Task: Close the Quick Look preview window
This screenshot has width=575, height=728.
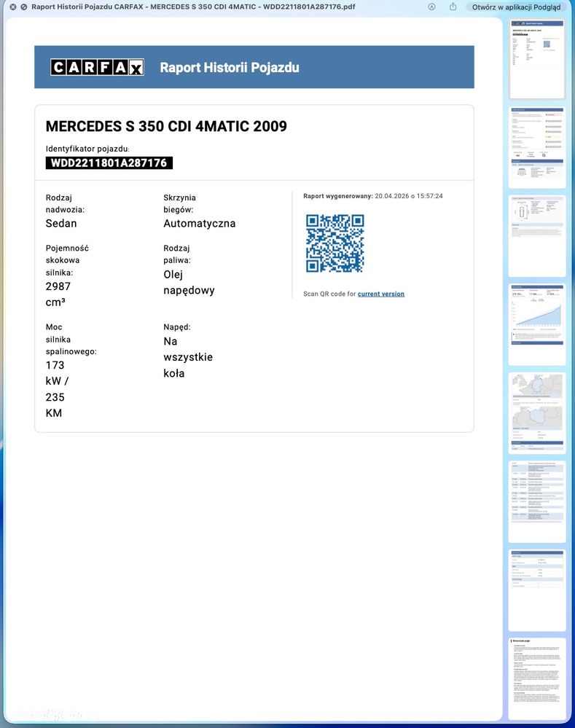Action: 13,7
